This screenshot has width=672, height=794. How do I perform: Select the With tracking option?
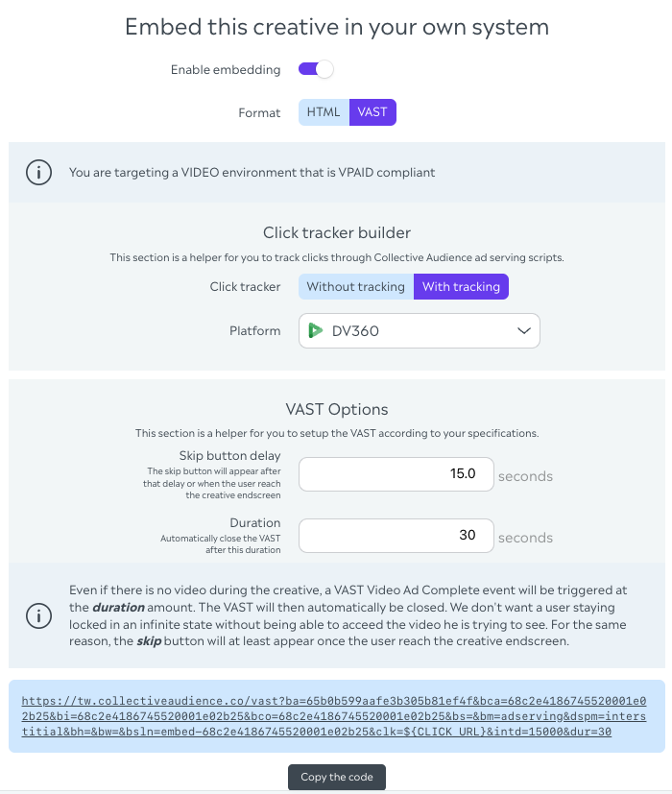click(461, 286)
